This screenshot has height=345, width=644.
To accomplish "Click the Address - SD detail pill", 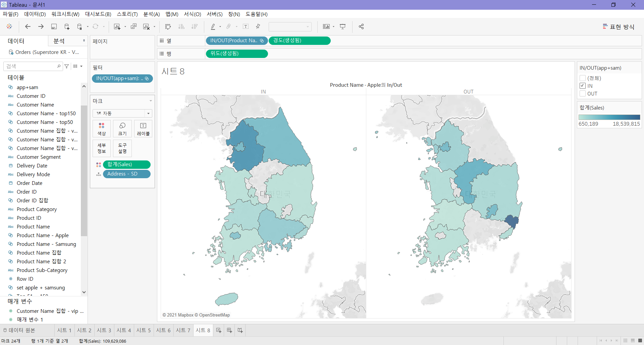I will 126,174.
